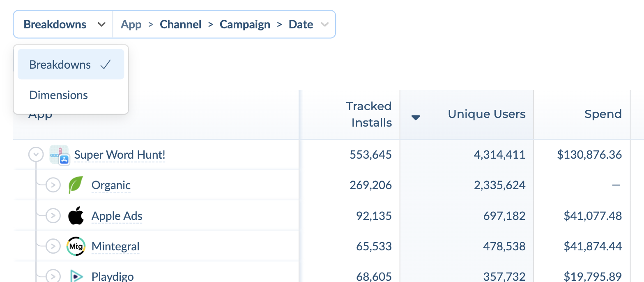Click the 269,206 tracked installs value
This screenshot has height=282, width=644.
click(371, 185)
